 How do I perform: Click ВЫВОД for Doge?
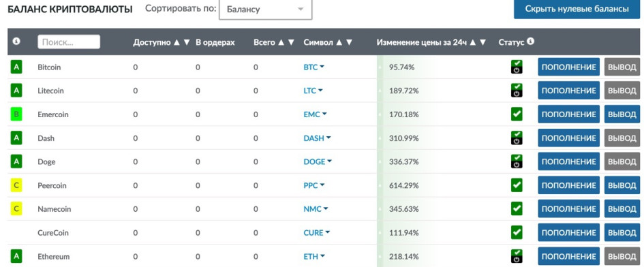pyautogui.click(x=622, y=162)
